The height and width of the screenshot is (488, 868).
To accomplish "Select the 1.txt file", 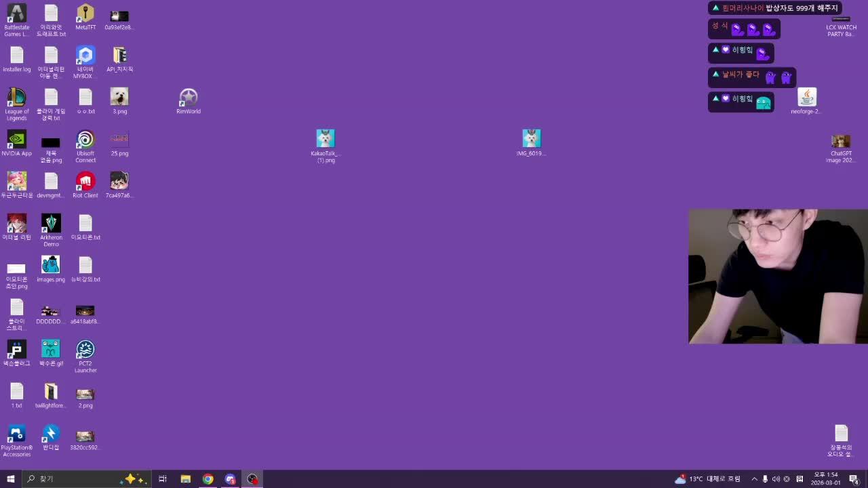I will tap(16, 395).
